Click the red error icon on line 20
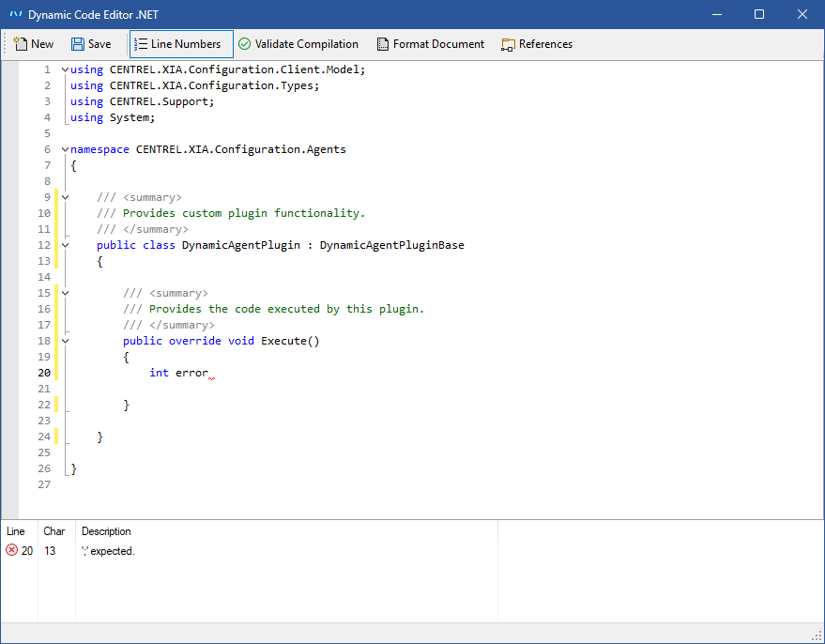Image resolution: width=825 pixels, height=644 pixels. pos(11,551)
